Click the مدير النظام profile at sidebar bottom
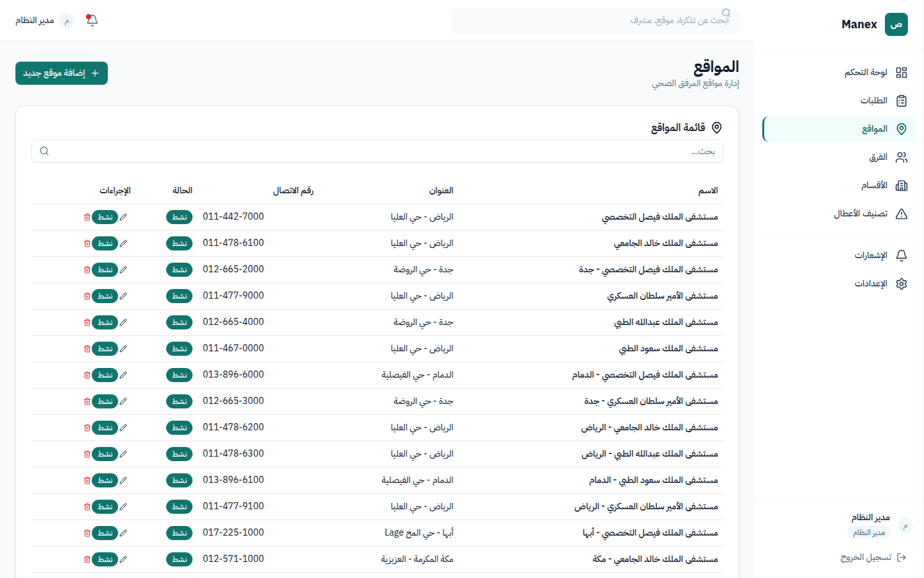Screen dimensions: 924x578 click(879, 525)
